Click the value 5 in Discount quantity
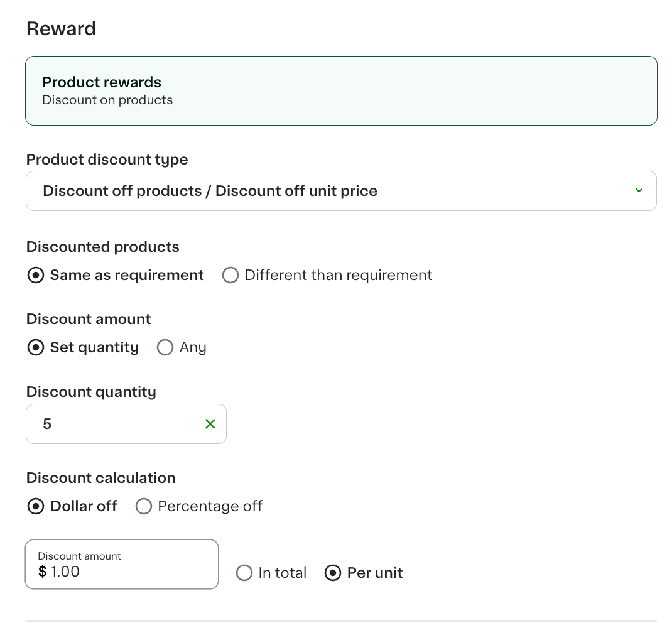This screenshot has width=672, height=623. [x=47, y=424]
